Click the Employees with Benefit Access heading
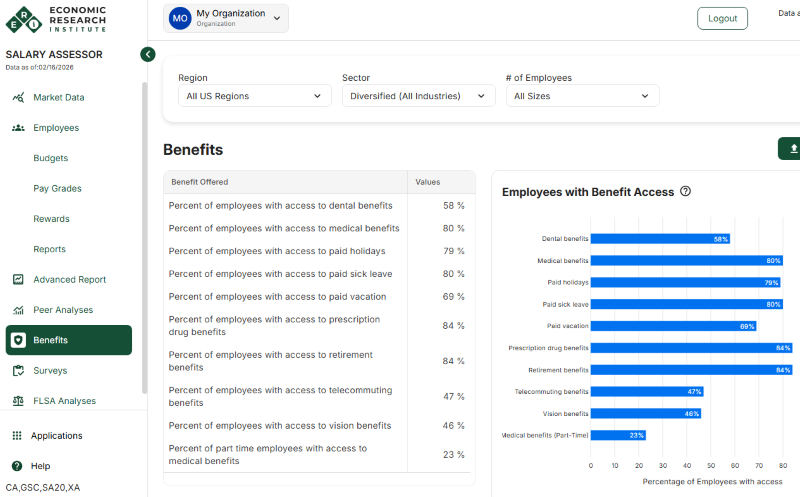800x497 pixels. pos(588,192)
